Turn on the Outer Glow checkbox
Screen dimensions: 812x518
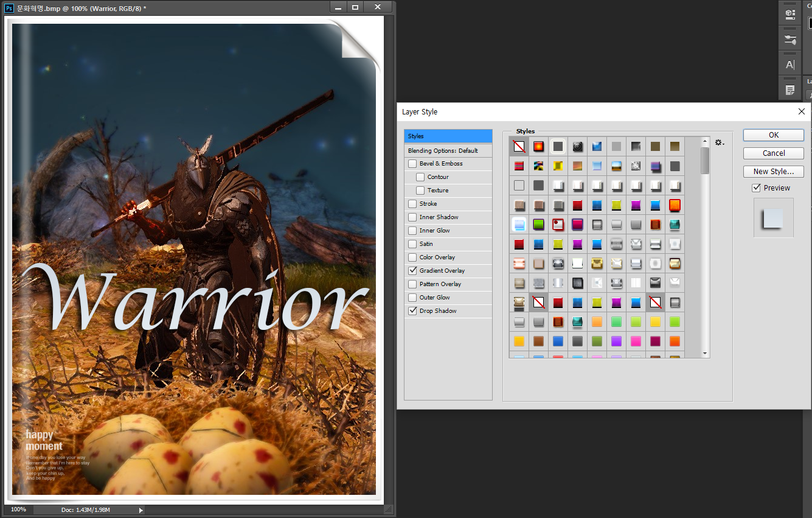coord(412,298)
